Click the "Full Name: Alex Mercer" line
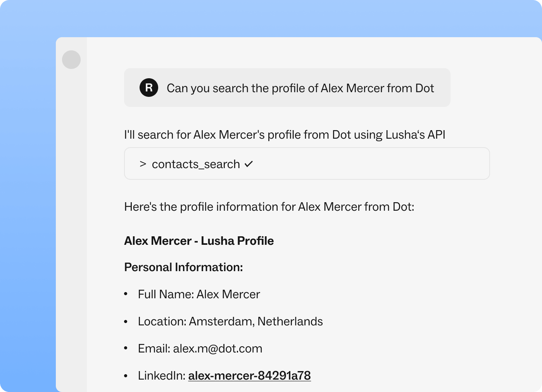The image size is (542, 392). pyautogui.click(x=199, y=294)
